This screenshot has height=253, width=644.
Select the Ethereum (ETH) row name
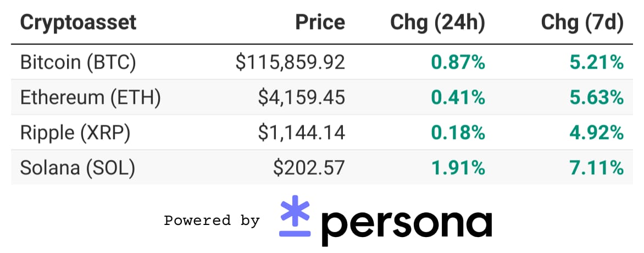point(90,97)
